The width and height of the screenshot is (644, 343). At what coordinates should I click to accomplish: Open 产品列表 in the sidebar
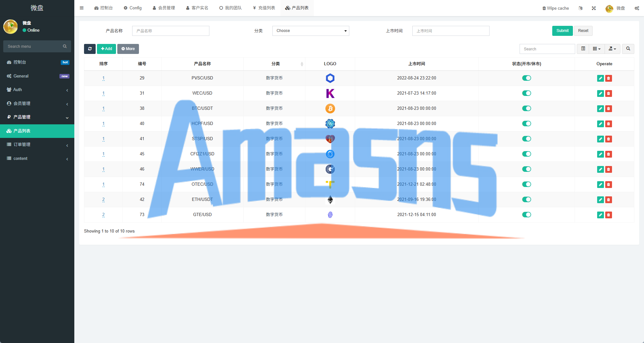point(37,131)
